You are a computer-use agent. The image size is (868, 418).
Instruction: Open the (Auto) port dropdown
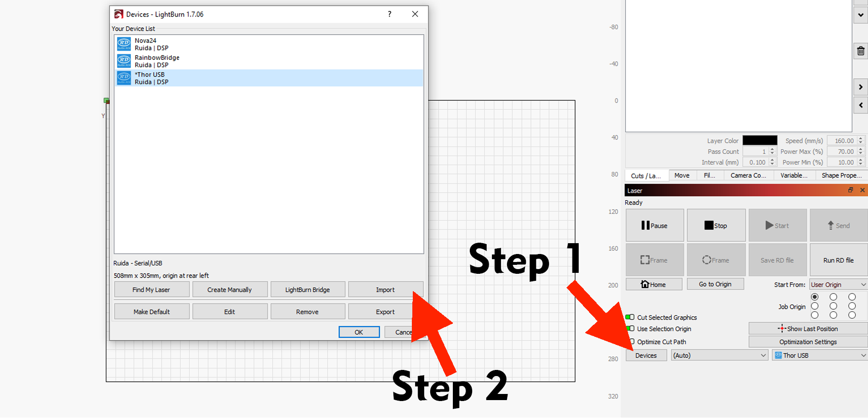pos(720,355)
